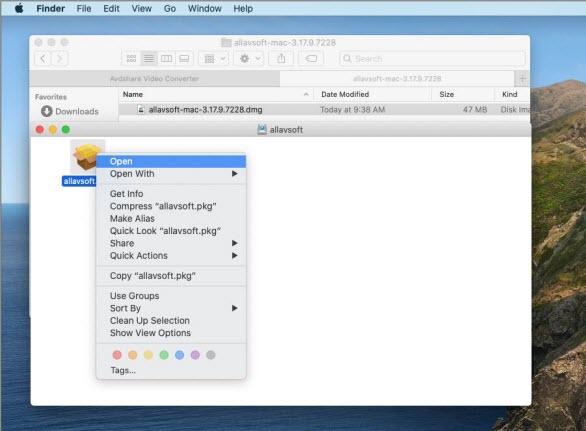Sort by Kind column

tap(512, 94)
